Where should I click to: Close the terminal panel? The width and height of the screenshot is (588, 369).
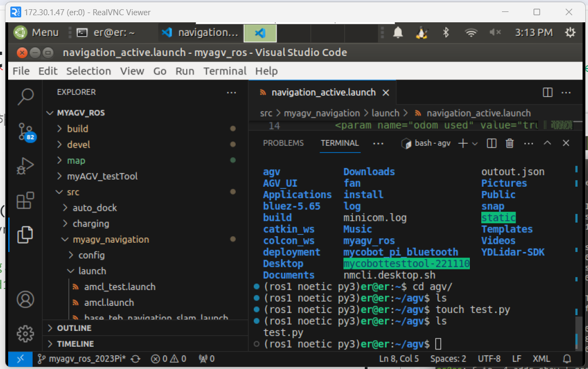coord(566,143)
